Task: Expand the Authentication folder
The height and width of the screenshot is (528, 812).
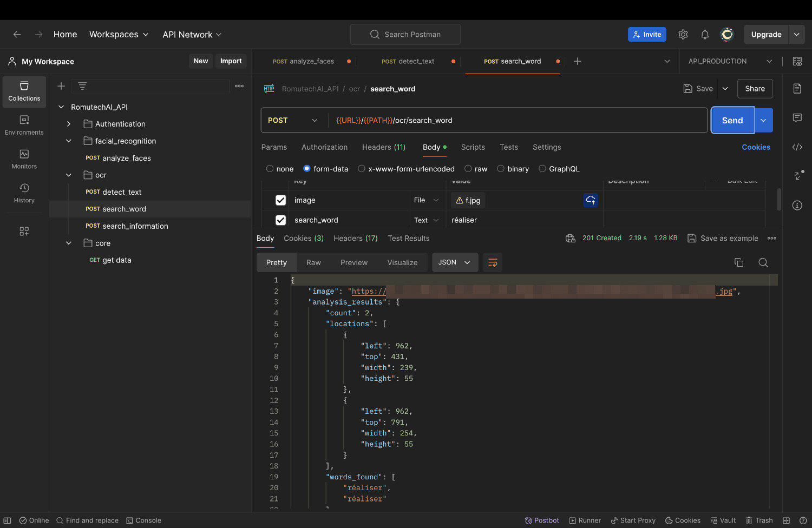Action: 69,124
